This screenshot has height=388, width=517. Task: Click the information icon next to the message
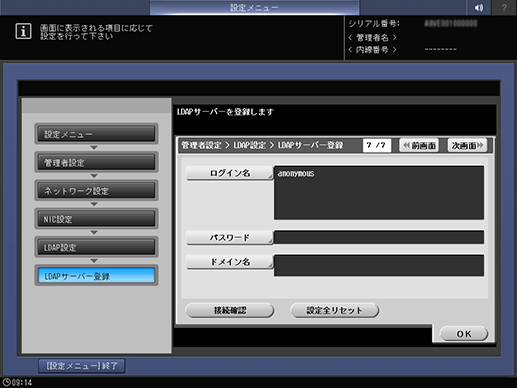23,31
